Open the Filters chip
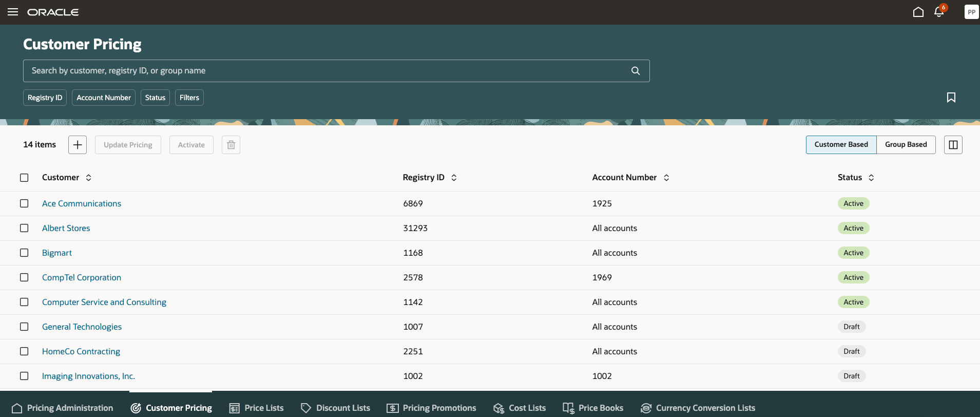This screenshot has width=980, height=417. pyautogui.click(x=189, y=98)
